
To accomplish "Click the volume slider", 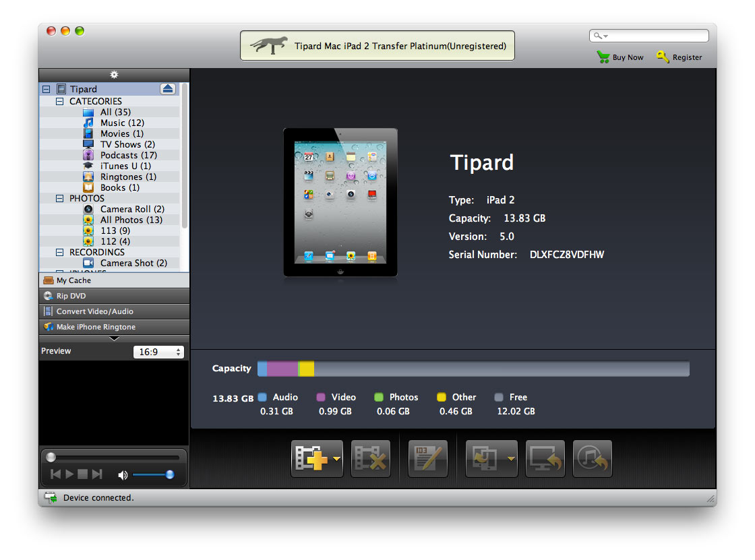I will 152,475.
